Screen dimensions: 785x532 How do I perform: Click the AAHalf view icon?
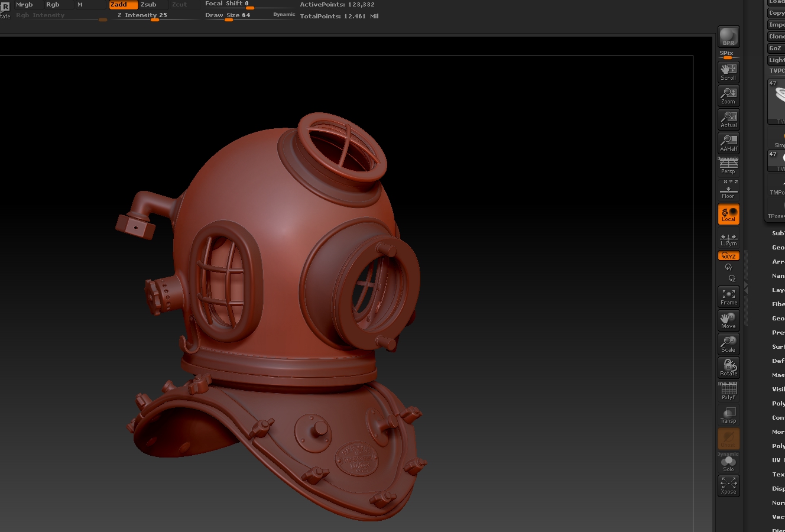(x=728, y=143)
